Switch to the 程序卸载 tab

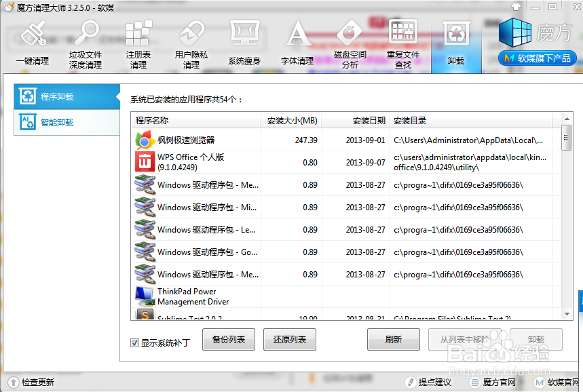(x=67, y=96)
